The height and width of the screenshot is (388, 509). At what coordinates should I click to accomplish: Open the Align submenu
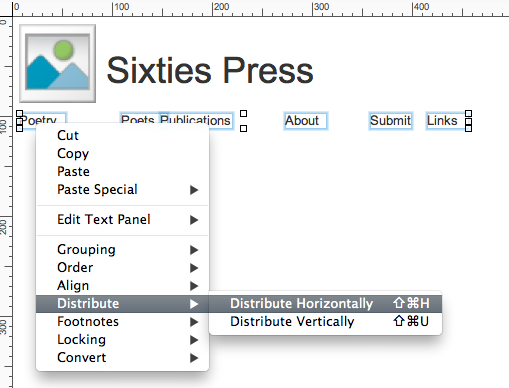(x=122, y=286)
